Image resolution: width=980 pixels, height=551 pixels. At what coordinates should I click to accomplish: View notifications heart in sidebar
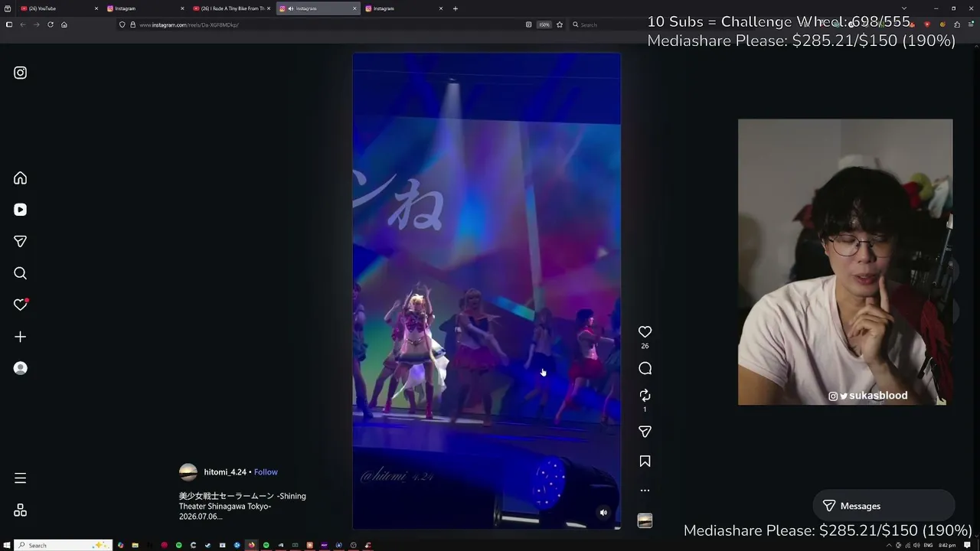21,305
